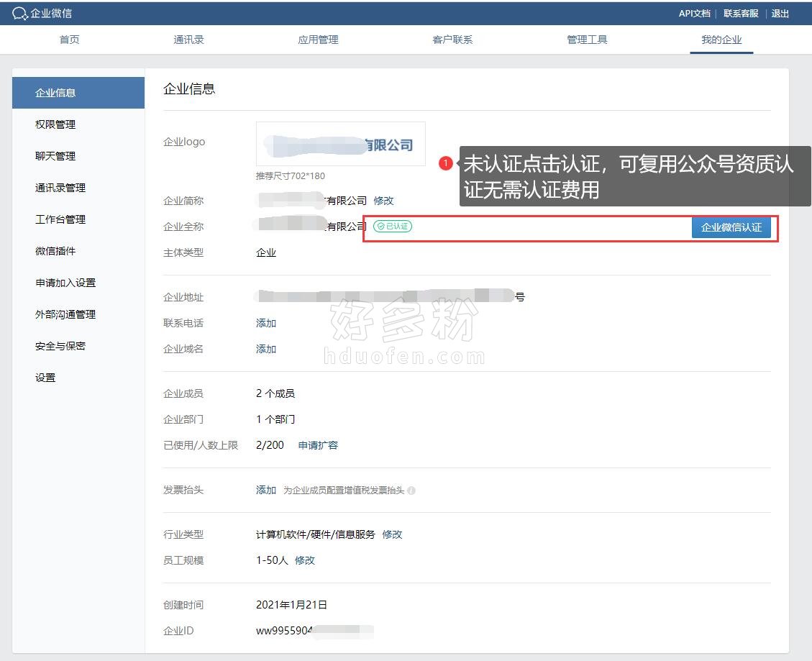
Task: Click 申请扩容 link
Action: point(318,445)
